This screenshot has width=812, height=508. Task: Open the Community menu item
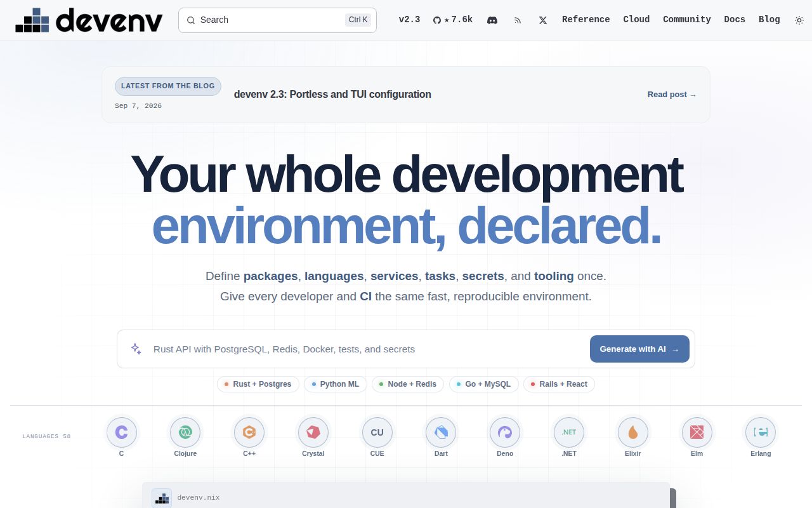(687, 20)
